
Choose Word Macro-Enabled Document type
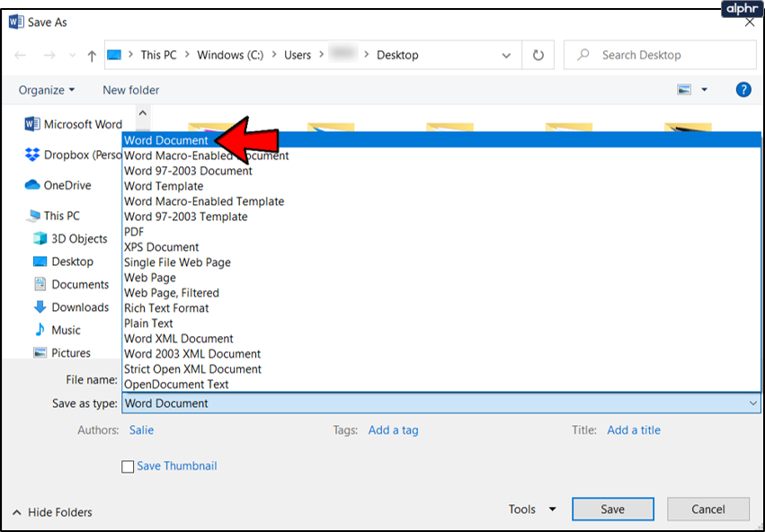point(441,155)
